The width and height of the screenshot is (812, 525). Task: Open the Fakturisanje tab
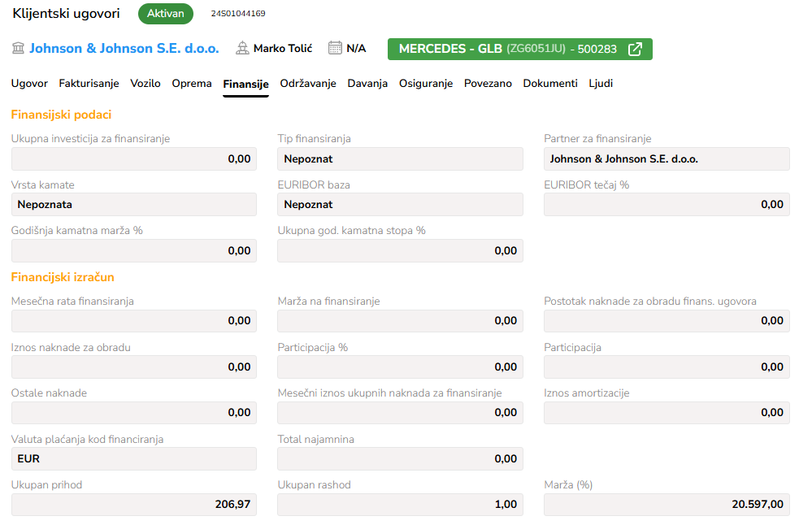(x=89, y=84)
